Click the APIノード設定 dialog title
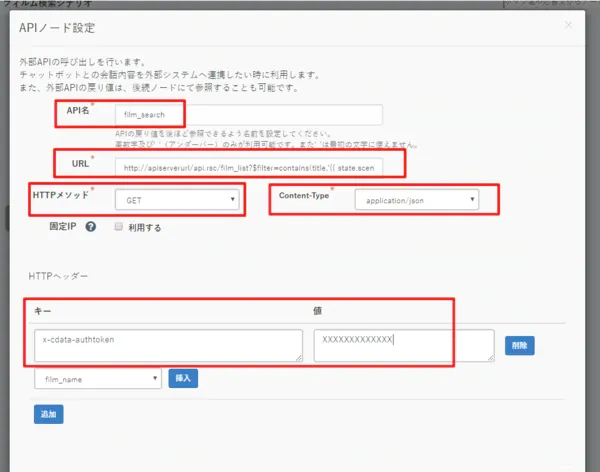 point(65,26)
